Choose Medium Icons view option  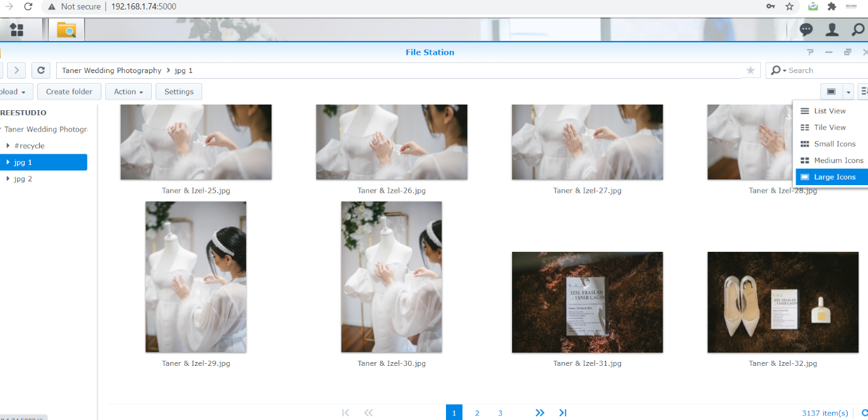click(x=838, y=161)
